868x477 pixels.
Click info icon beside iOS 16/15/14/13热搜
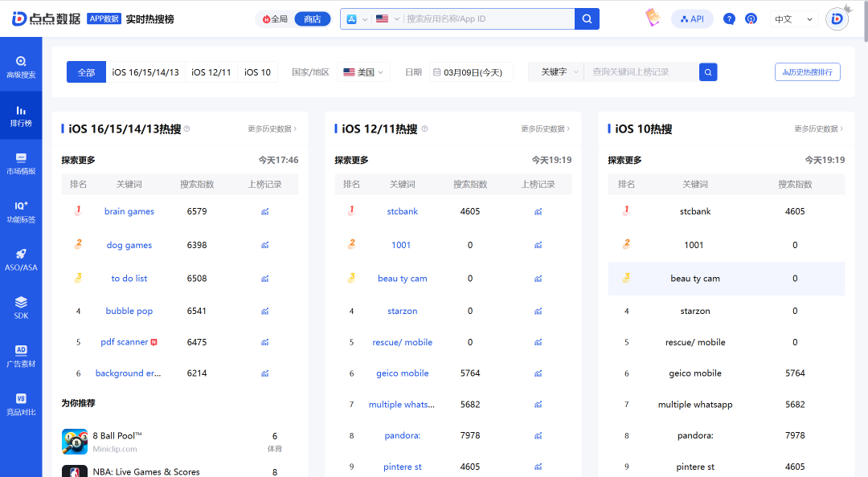(186, 128)
